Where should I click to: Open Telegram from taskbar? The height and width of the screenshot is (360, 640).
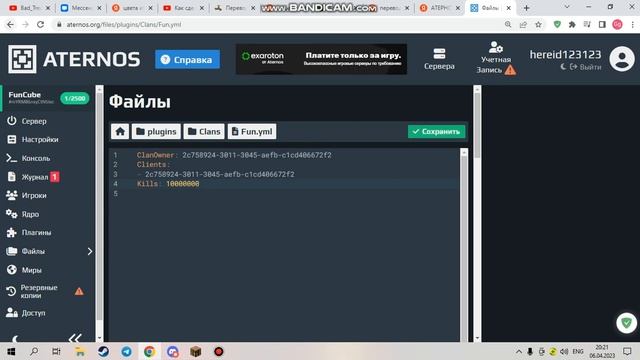point(127,351)
